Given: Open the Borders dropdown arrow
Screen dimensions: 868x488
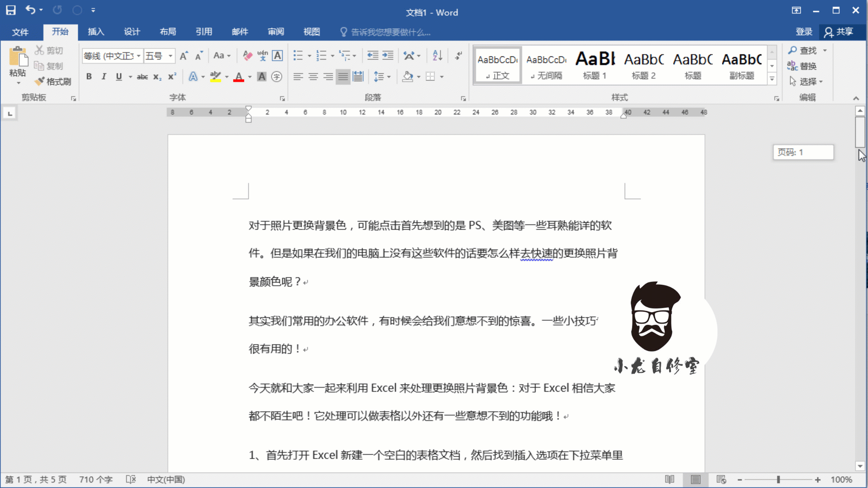Looking at the screenshot, I should point(442,77).
